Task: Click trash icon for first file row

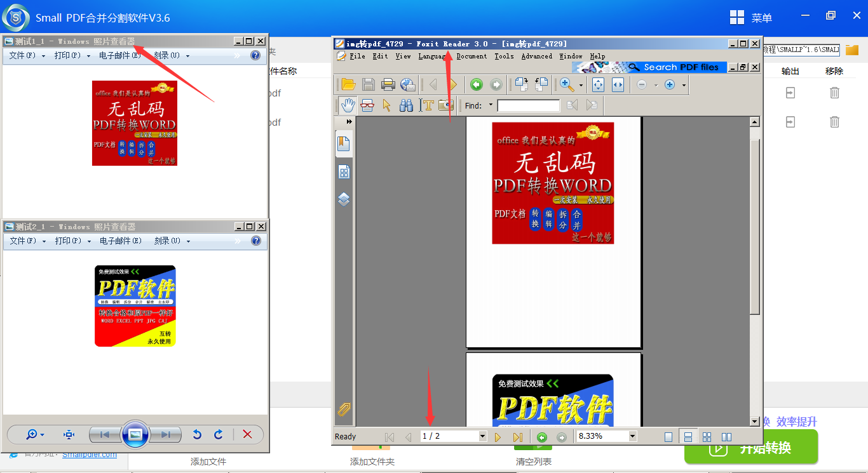Action: click(x=834, y=93)
